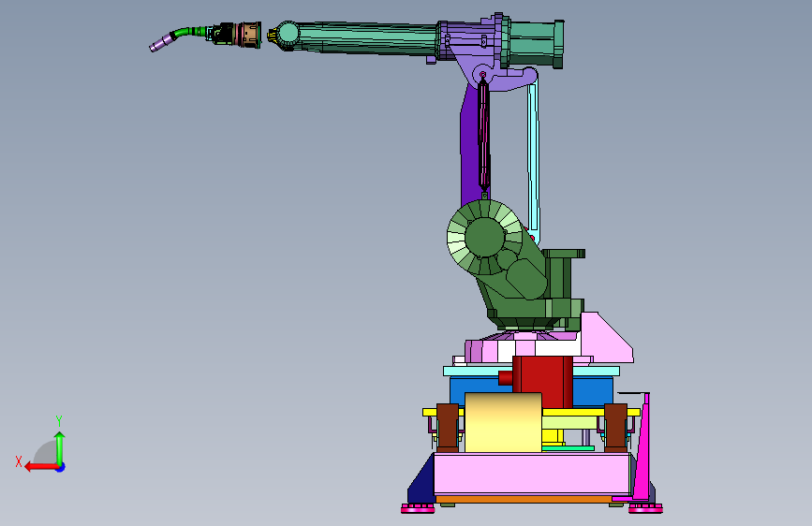Select the left pink leveling foot
The image size is (812, 526).
(x=418, y=509)
